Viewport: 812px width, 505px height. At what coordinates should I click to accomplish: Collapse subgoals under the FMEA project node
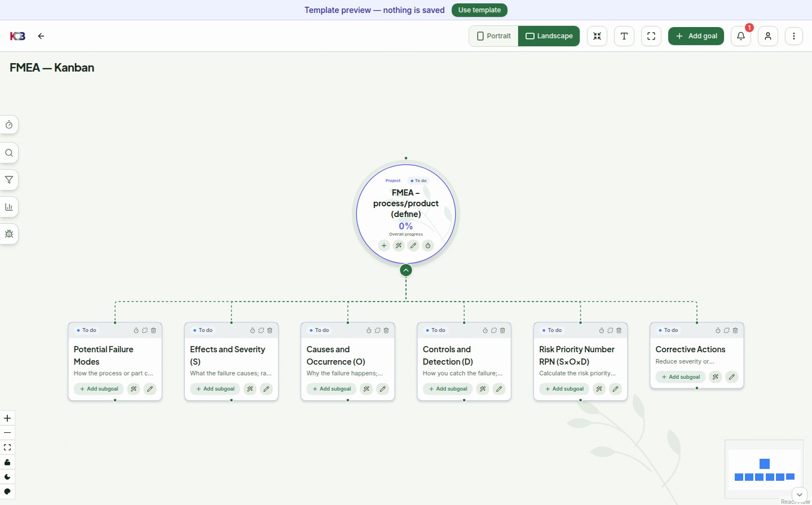click(x=406, y=271)
